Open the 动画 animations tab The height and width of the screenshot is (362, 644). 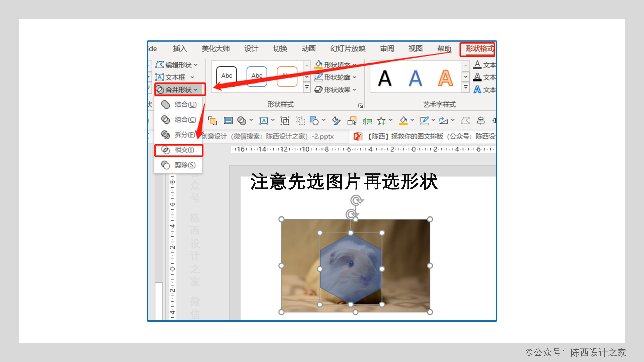(x=308, y=48)
